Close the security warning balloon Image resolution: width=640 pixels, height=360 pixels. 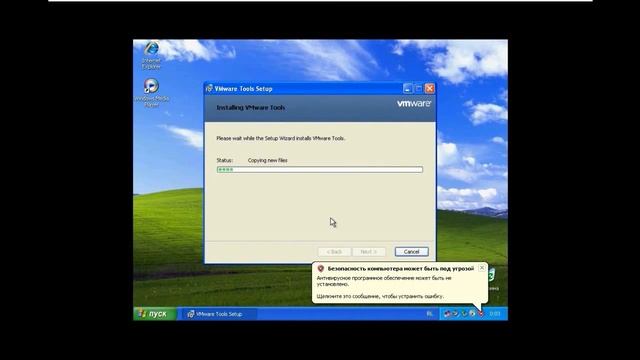click(482, 268)
